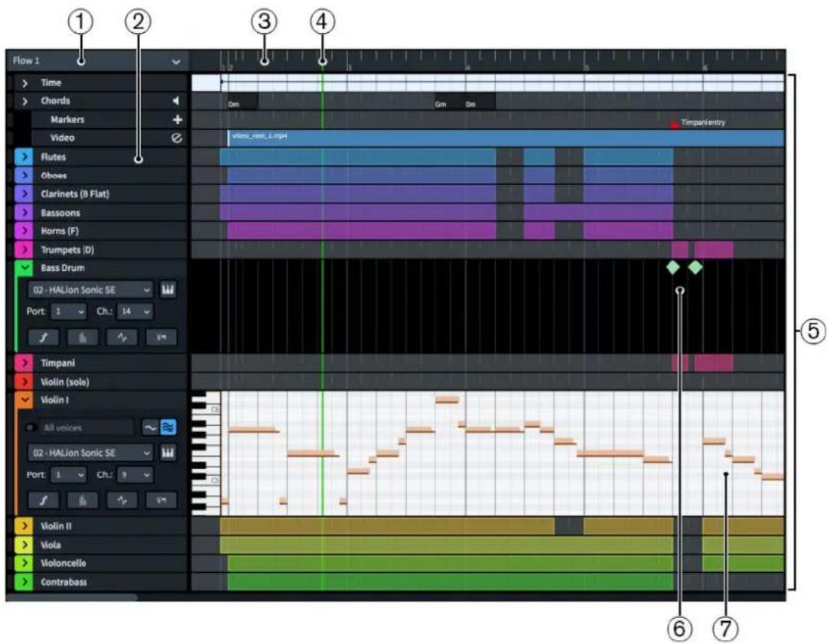Screen dimensions: 830x644
Task: Click bar 5 in the ruler
Action: [587, 67]
